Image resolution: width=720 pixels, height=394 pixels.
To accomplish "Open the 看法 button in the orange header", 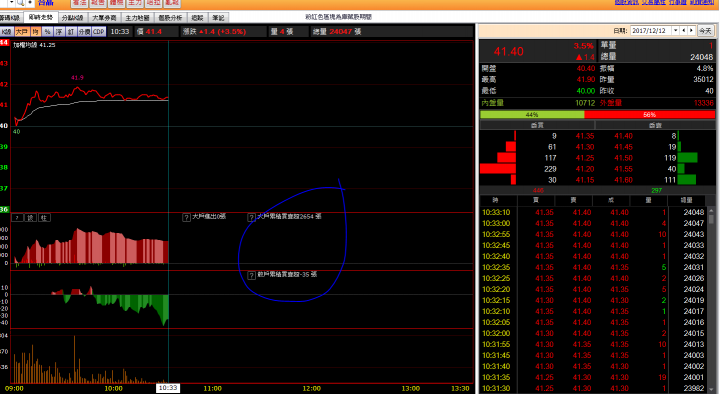I will coord(79,3).
